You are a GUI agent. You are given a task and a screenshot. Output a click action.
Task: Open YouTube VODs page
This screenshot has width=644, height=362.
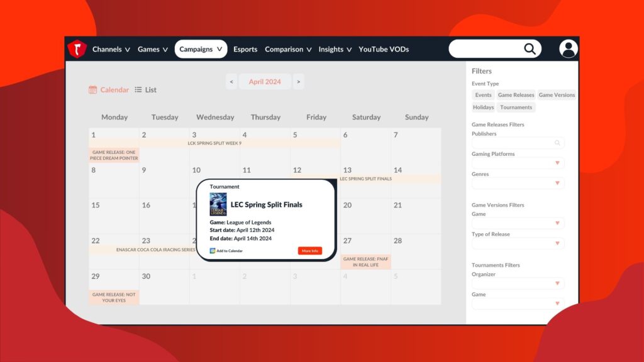click(x=384, y=49)
